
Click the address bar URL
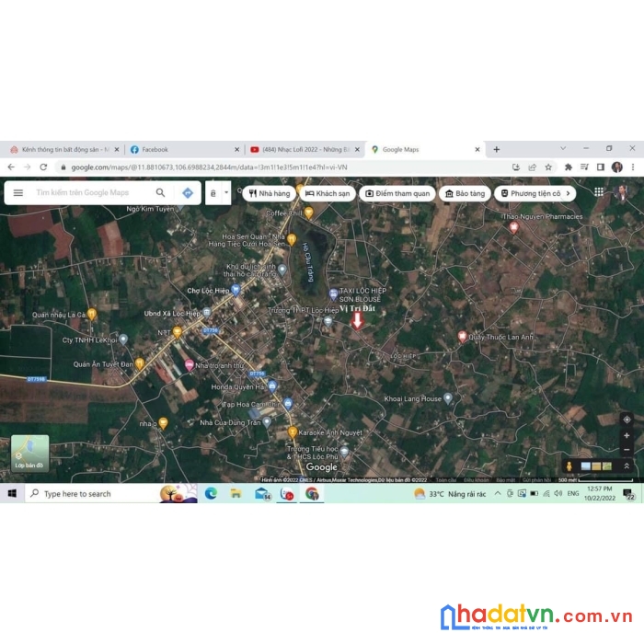209,167
